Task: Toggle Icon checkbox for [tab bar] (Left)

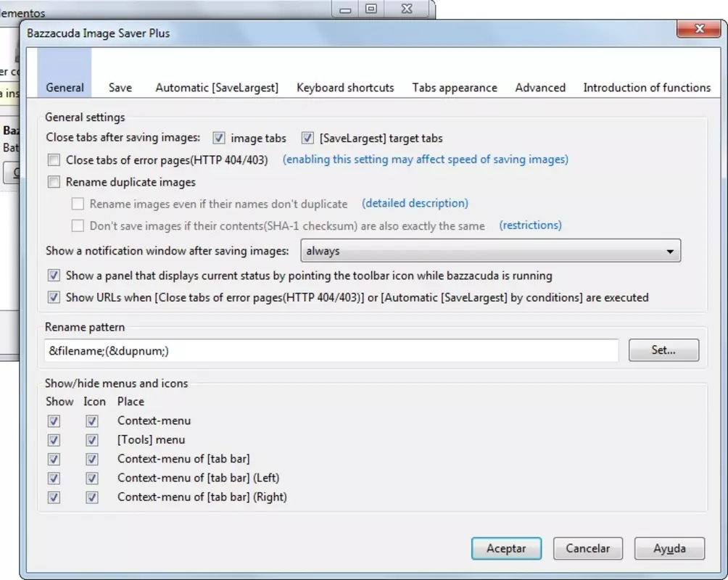Action: [92, 478]
